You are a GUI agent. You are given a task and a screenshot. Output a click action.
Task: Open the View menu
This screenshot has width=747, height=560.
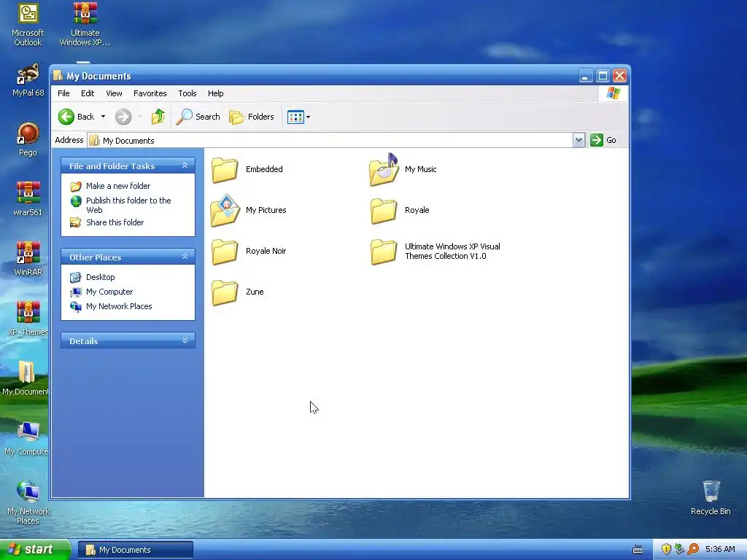(x=114, y=93)
